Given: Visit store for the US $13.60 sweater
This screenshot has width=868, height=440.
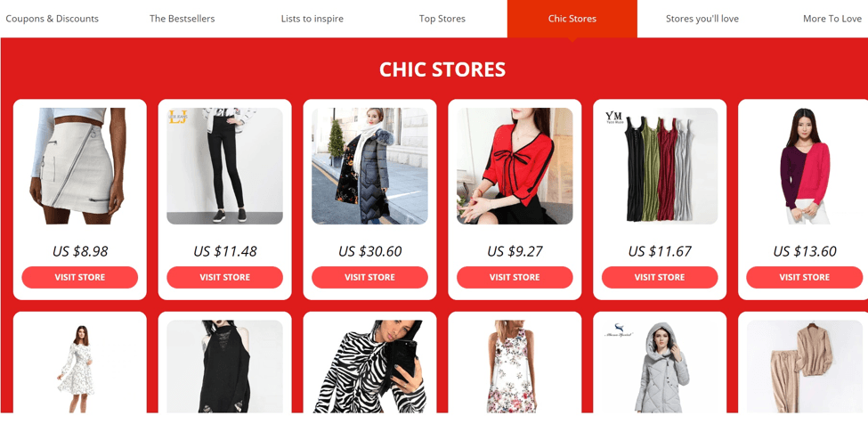Looking at the screenshot, I should click(804, 277).
